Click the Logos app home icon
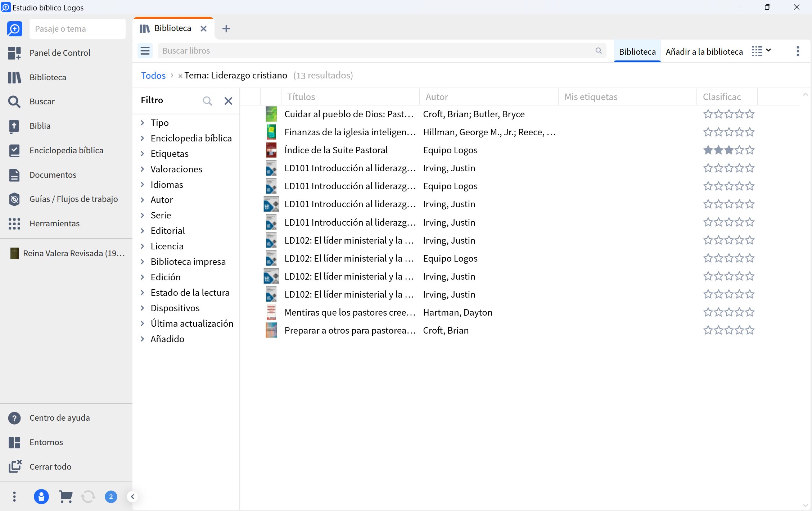The height and width of the screenshot is (511, 812). 14,29
